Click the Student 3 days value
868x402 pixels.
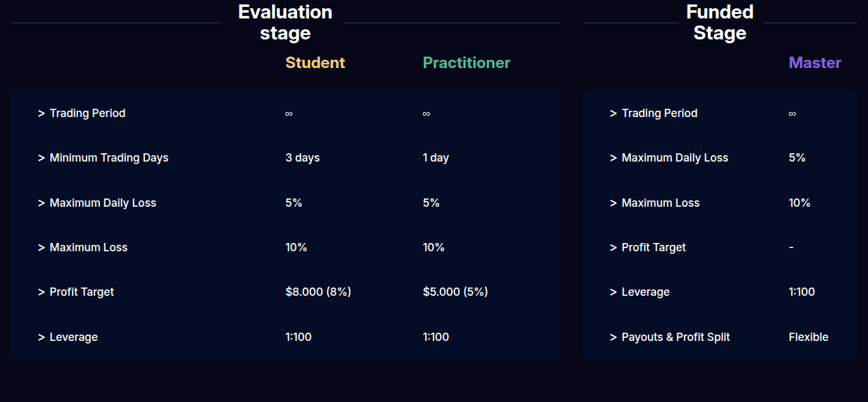point(302,158)
